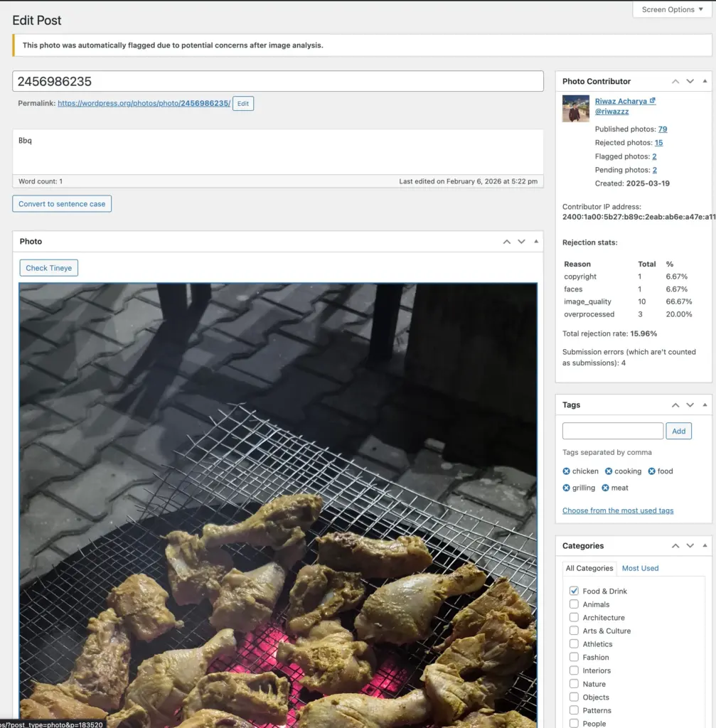716x728 pixels.
Task: Remove the "meat" tag
Action: (604, 488)
